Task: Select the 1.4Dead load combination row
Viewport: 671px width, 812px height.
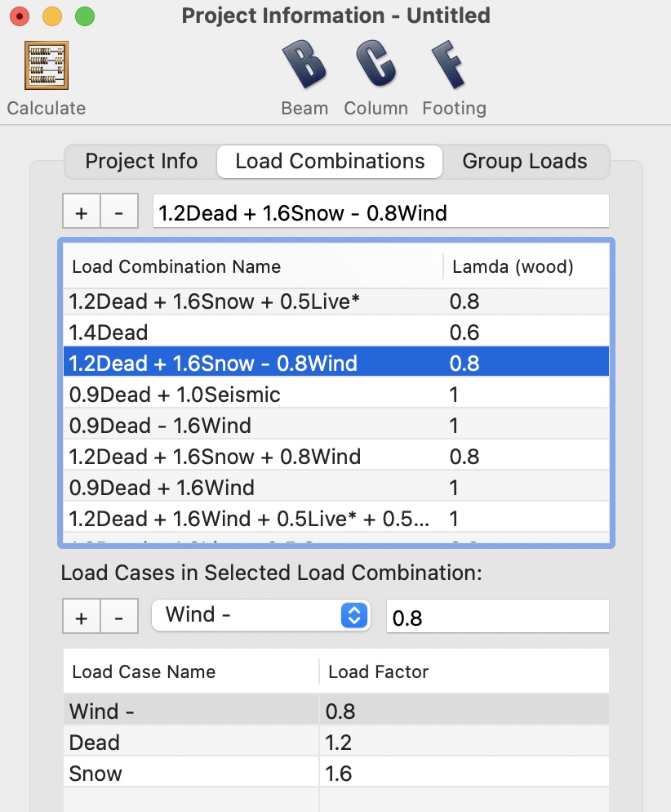Action: point(253,332)
